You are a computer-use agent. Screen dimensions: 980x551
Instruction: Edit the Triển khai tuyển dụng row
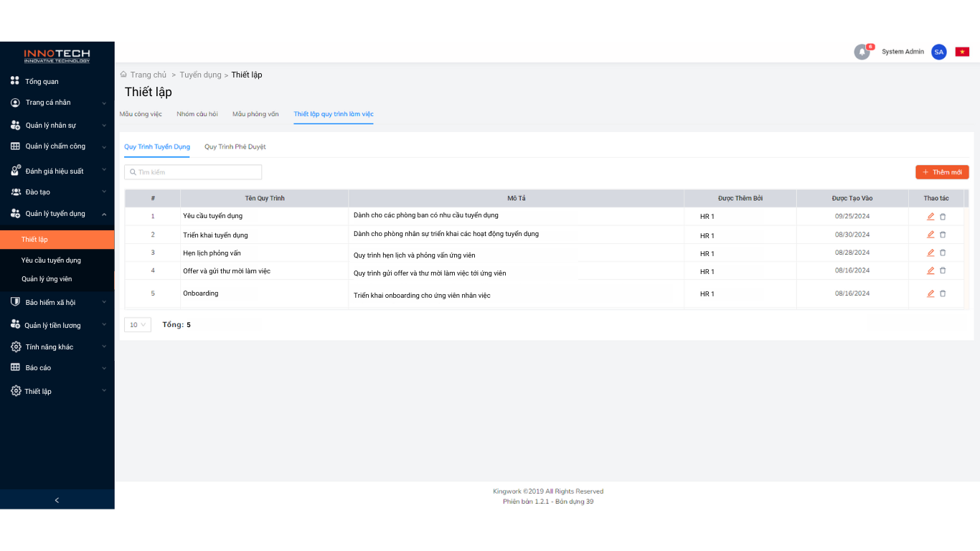click(x=930, y=235)
